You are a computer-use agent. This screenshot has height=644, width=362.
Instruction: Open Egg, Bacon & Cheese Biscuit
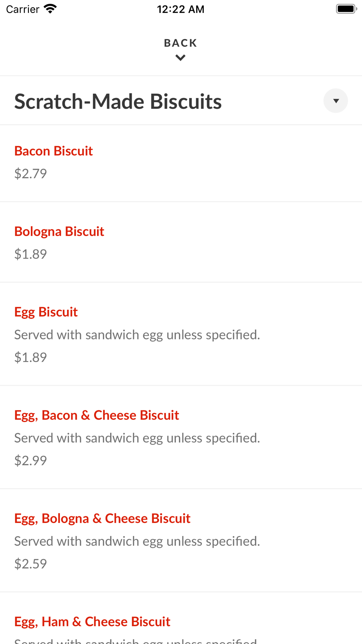point(97,415)
